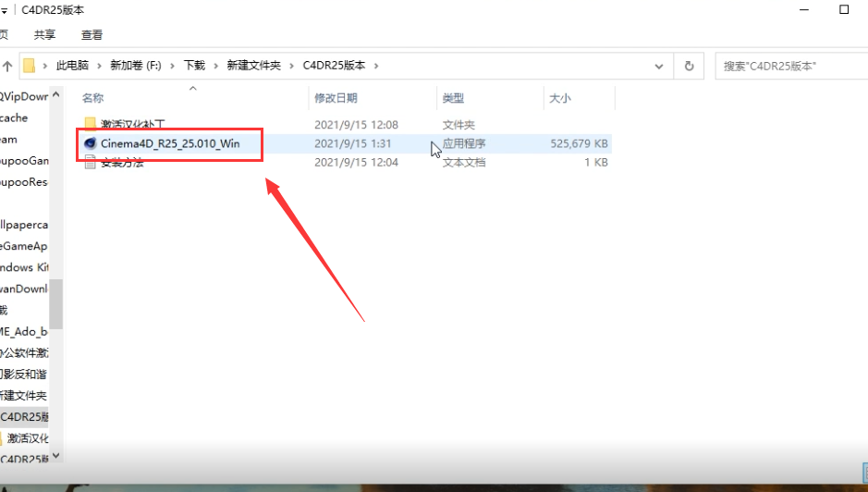Select the 安装方法 text document icon
868x492 pixels.
tap(91, 163)
